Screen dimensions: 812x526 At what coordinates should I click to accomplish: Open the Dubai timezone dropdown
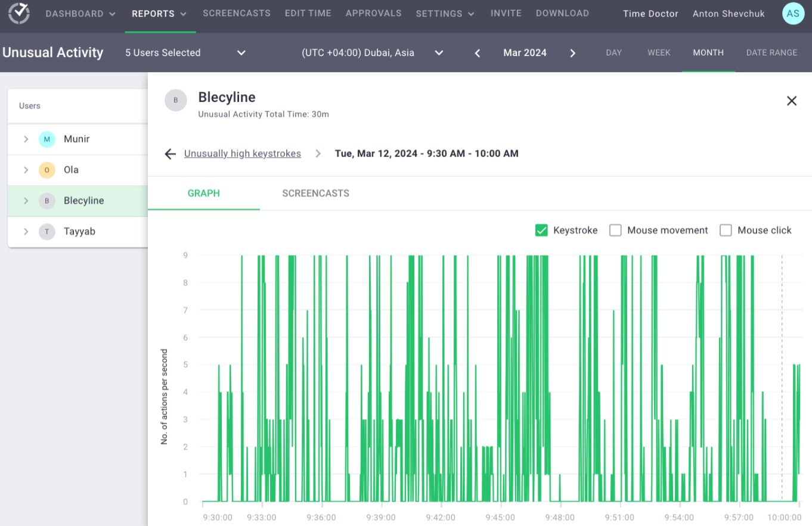coord(439,52)
